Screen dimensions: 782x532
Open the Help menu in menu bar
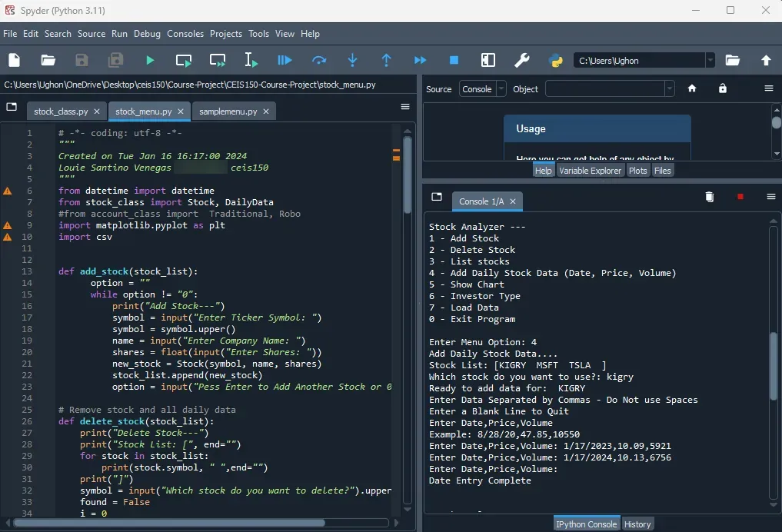click(310, 33)
